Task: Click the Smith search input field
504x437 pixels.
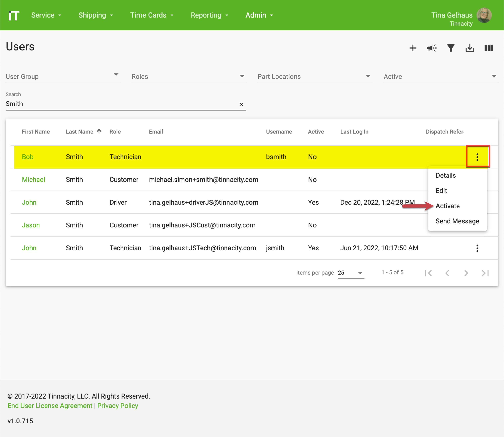Action: click(119, 104)
